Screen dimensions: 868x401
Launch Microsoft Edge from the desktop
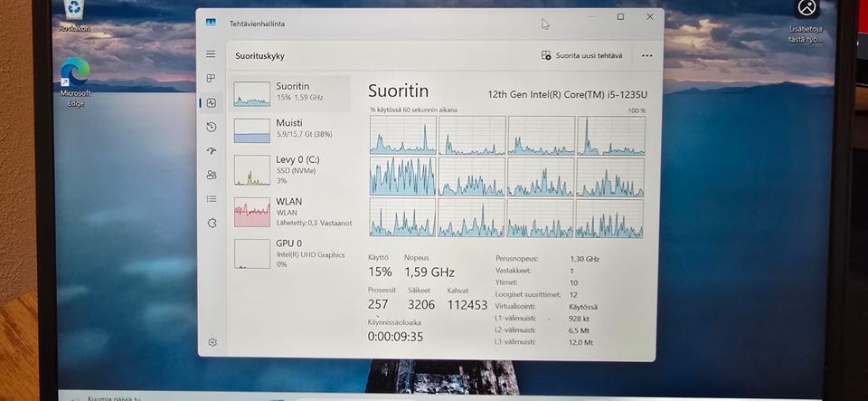click(75, 82)
